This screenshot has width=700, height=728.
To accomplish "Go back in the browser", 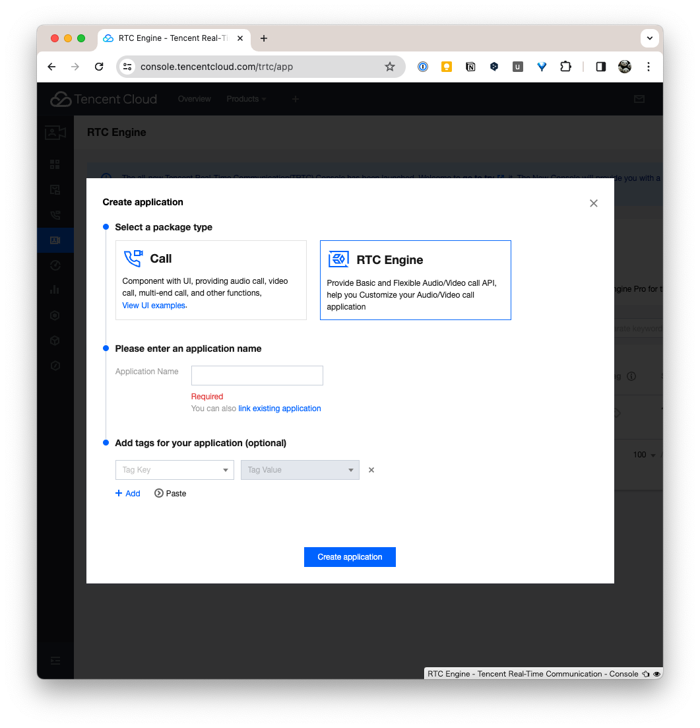I will (x=51, y=67).
